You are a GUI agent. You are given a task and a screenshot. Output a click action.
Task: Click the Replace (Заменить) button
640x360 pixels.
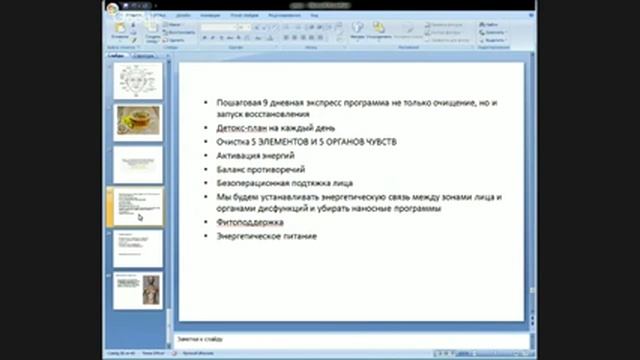[x=493, y=33]
